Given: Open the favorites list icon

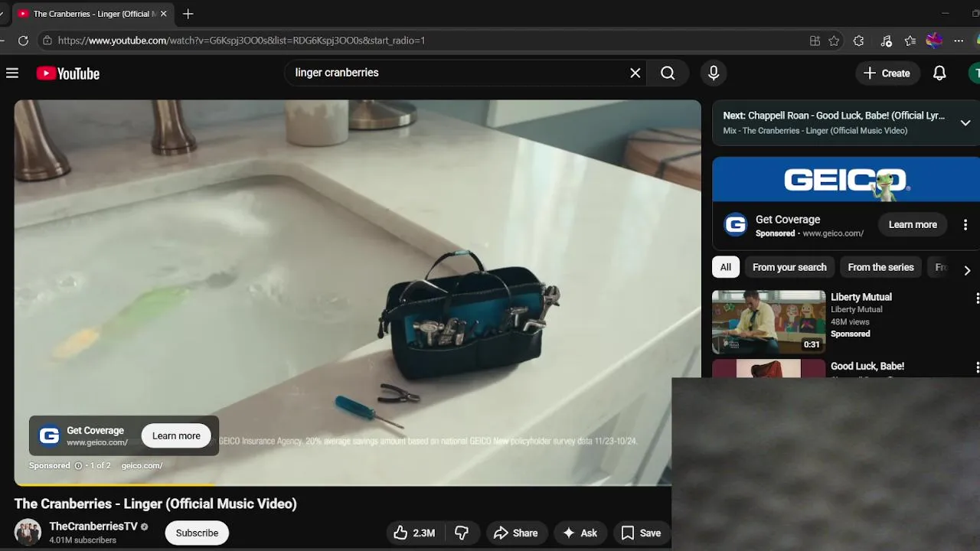Looking at the screenshot, I should coord(910,41).
